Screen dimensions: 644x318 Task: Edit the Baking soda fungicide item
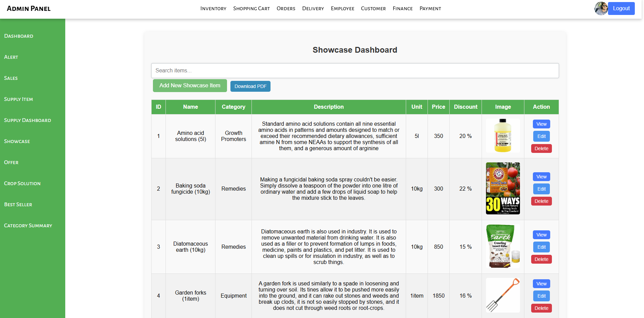[x=541, y=189]
